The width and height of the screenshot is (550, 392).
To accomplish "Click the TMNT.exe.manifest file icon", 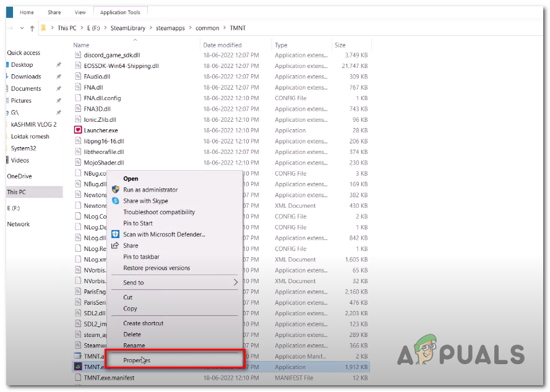I will tap(78, 378).
